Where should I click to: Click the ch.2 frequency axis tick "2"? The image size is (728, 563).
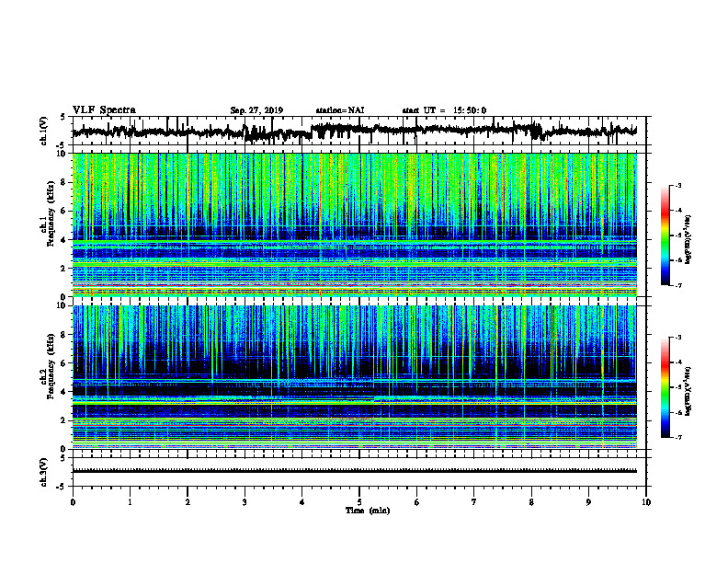coord(64,420)
